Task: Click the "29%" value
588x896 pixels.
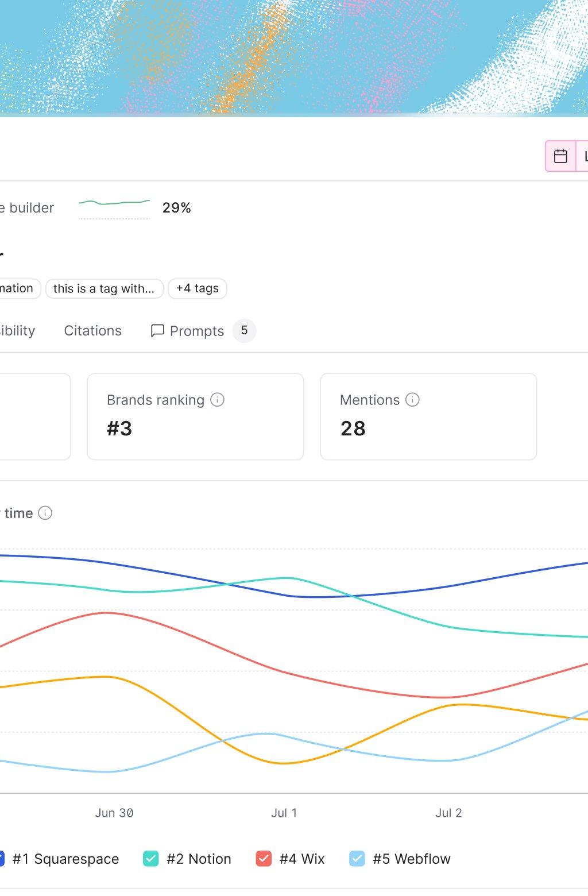Action: pyautogui.click(x=177, y=208)
